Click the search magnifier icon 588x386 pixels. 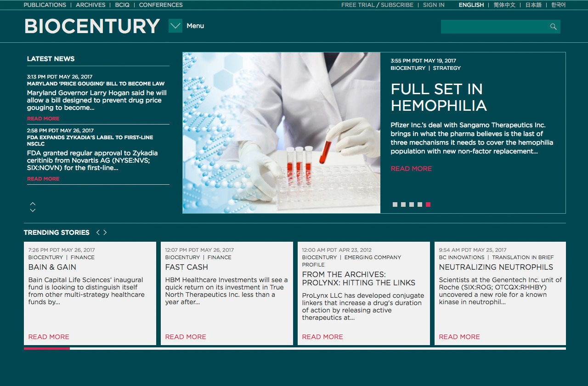[x=553, y=27]
